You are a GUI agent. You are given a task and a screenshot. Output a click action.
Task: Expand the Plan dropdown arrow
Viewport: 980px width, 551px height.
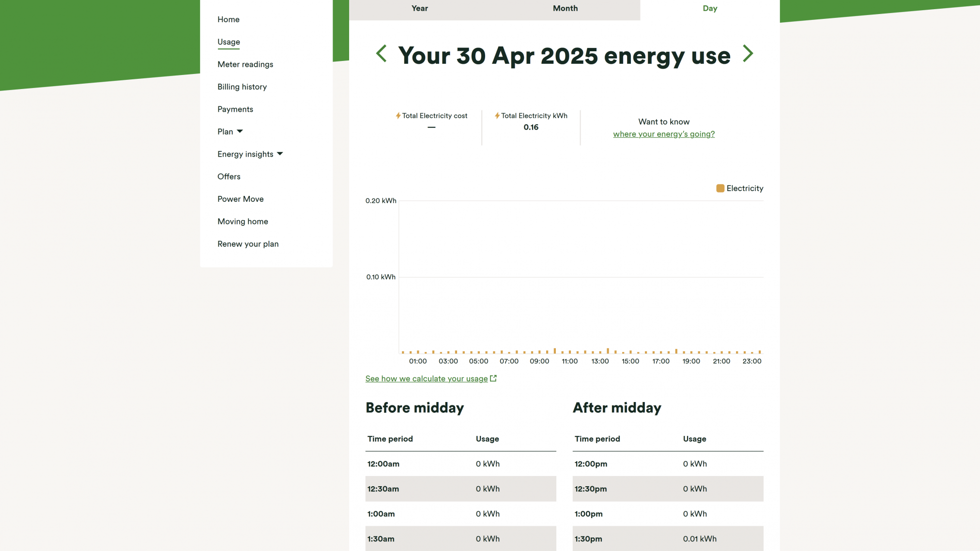pos(240,132)
